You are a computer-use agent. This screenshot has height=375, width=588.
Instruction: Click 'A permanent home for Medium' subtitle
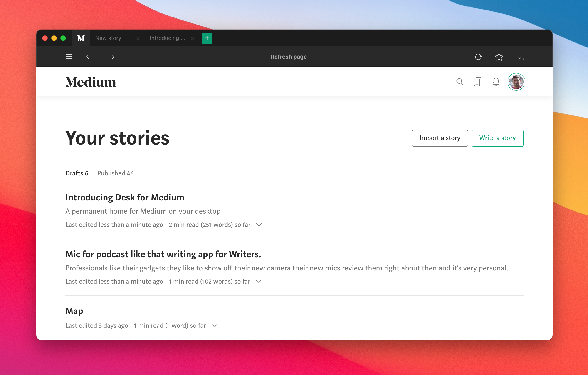(x=143, y=211)
